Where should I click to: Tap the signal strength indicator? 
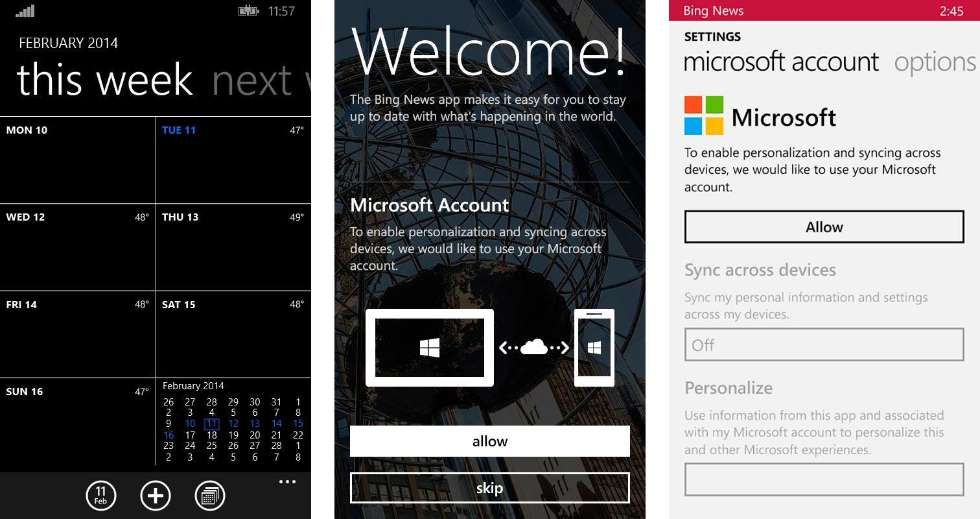25,10
